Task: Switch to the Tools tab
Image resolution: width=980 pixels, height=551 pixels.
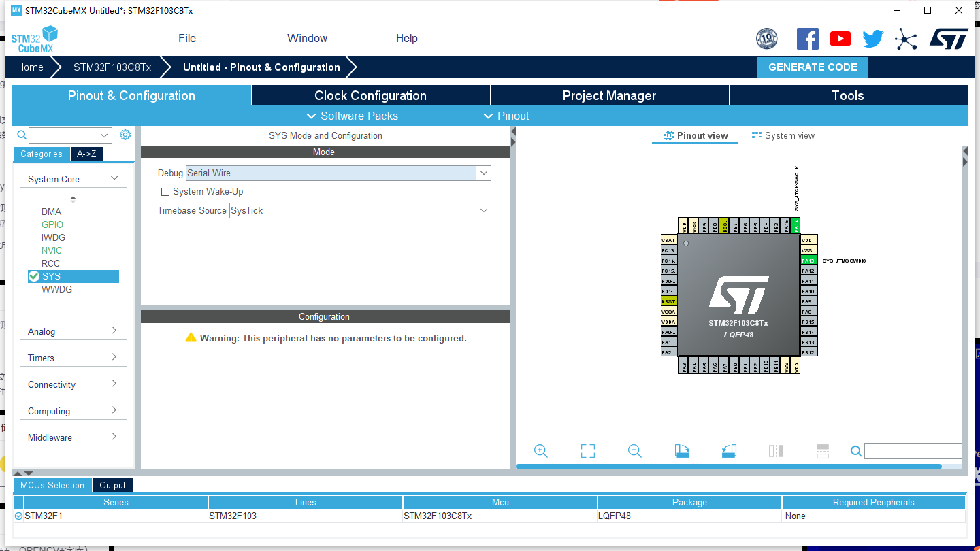Action: [848, 96]
